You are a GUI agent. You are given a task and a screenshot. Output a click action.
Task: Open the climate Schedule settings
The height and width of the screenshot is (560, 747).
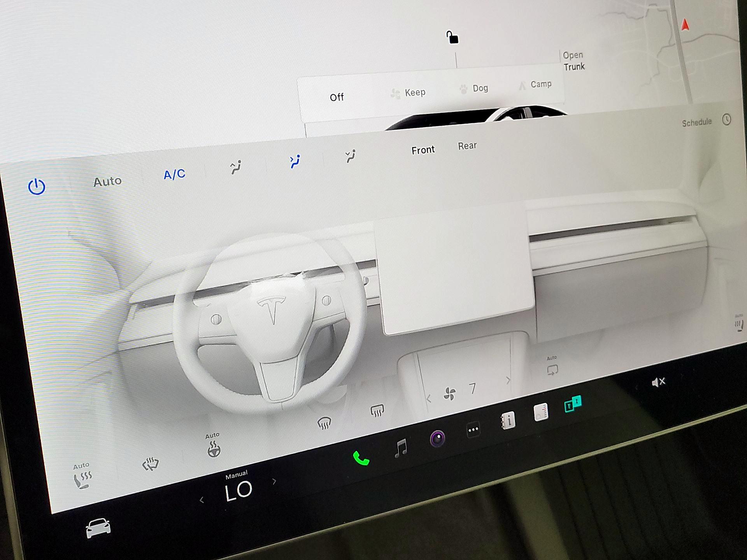(x=696, y=122)
